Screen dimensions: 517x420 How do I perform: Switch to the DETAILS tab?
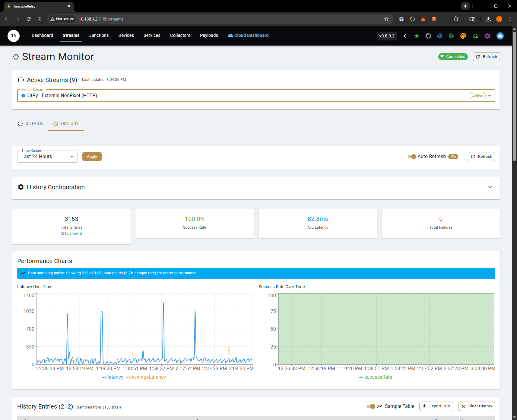pos(30,123)
